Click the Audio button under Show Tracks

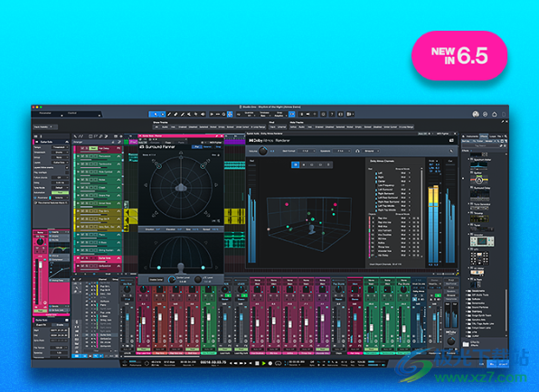click(x=165, y=127)
